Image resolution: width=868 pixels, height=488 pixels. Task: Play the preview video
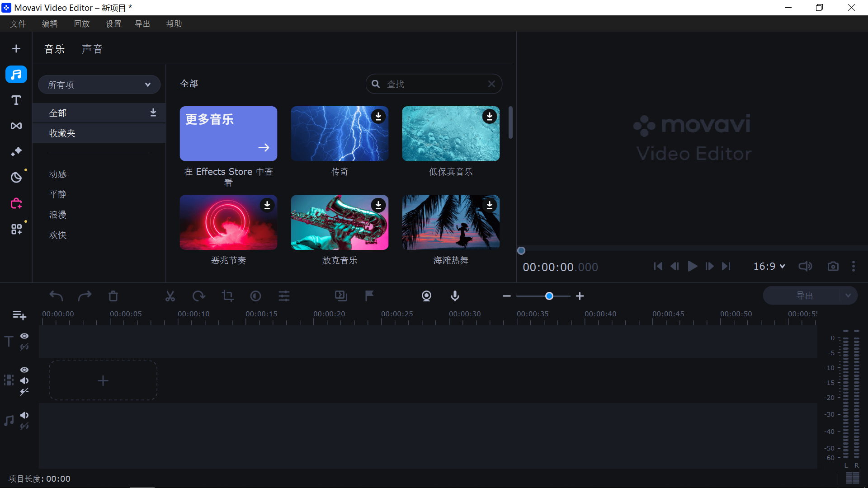point(692,267)
